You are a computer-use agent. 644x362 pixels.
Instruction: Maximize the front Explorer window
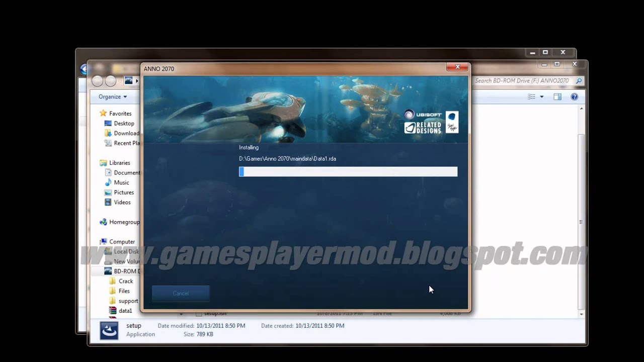(x=557, y=64)
